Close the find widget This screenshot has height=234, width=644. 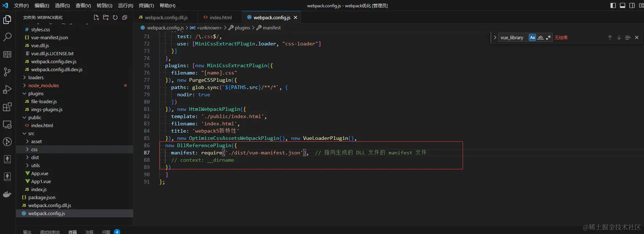point(637,37)
